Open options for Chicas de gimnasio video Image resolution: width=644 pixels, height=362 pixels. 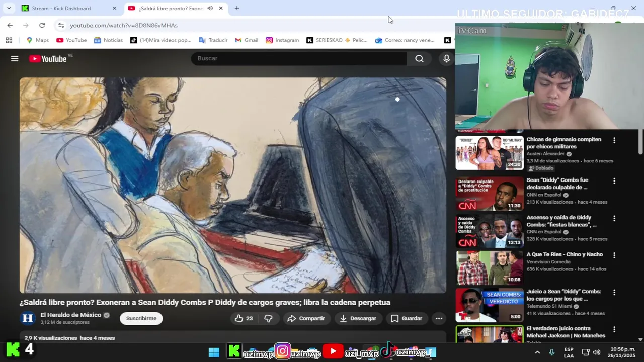pyautogui.click(x=614, y=140)
